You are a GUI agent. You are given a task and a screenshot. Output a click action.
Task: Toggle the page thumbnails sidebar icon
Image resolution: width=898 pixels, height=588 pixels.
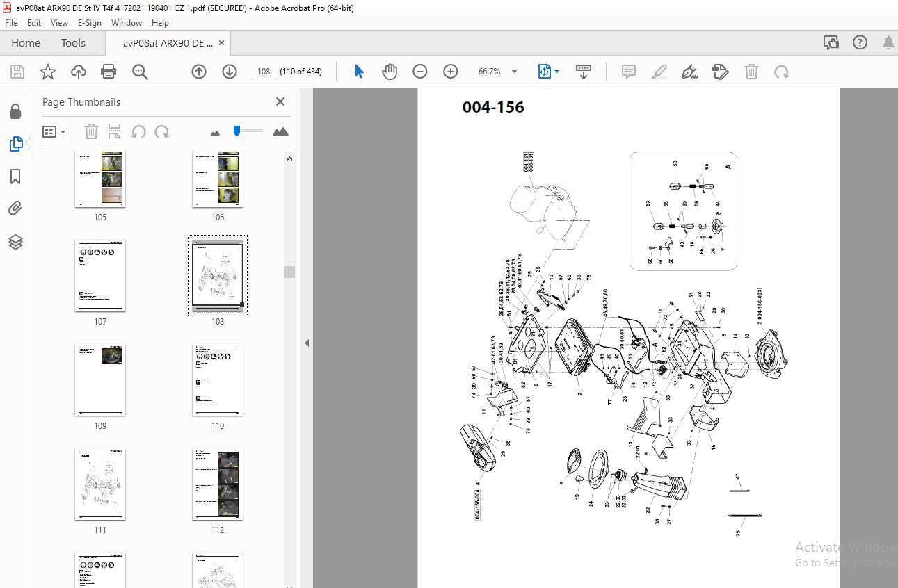click(x=15, y=144)
